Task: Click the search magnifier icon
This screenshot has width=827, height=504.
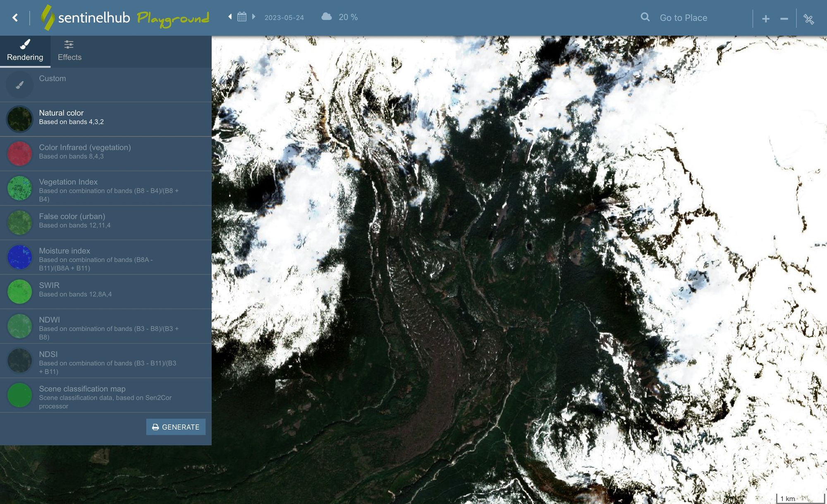Action: point(645,17)
